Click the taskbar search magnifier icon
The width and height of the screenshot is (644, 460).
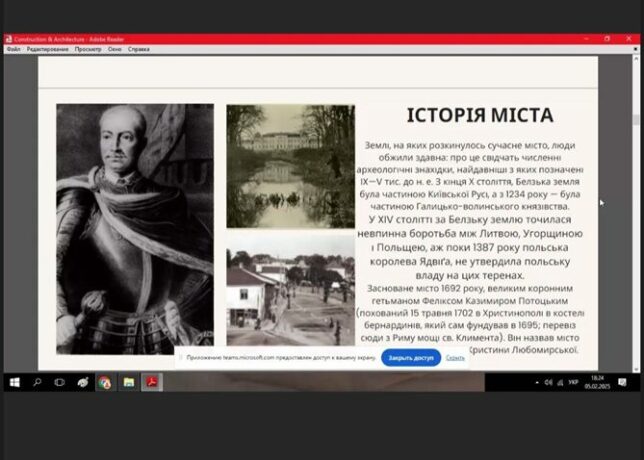point(37,382)
